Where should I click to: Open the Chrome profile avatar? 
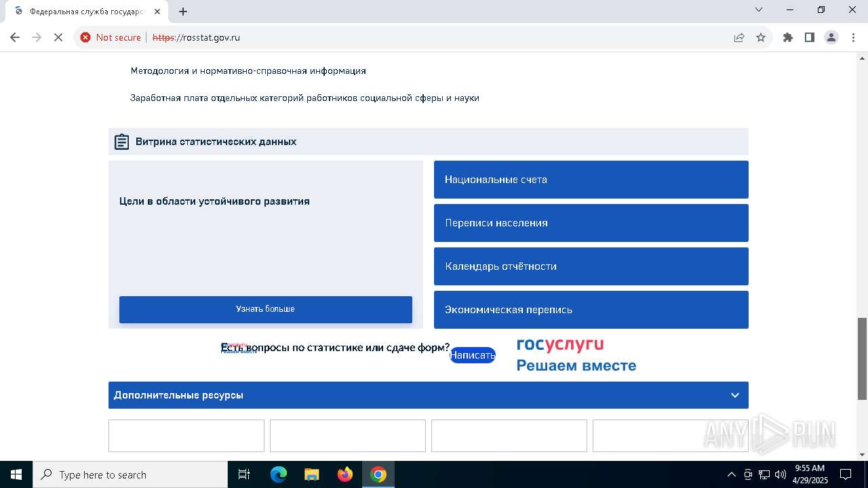click(x=831, y=37)
